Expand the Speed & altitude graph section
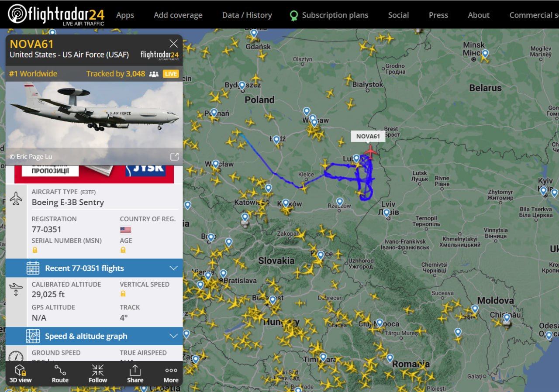Viewport: 559px width, 392px height. coord(94,336)
